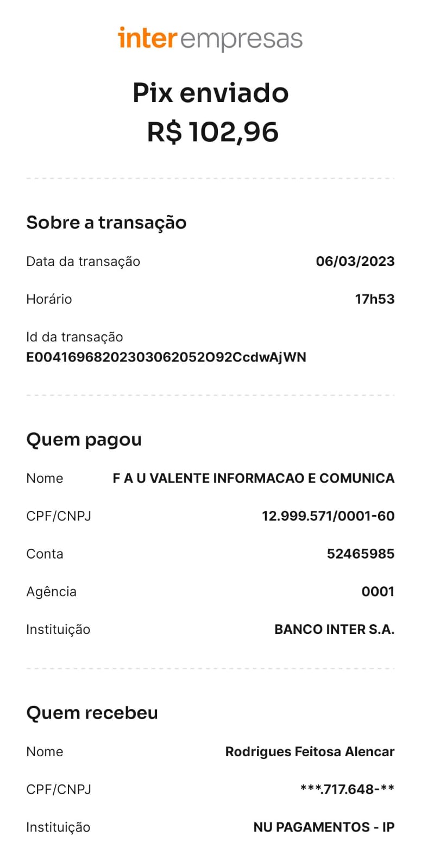Click the R$ 102,96 amount

212,132
